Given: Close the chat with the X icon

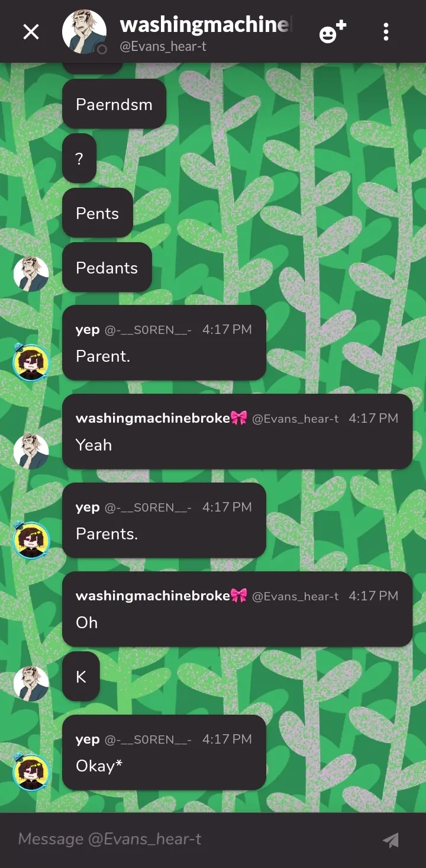Looking at the screenshot, I should pos(31,32).
